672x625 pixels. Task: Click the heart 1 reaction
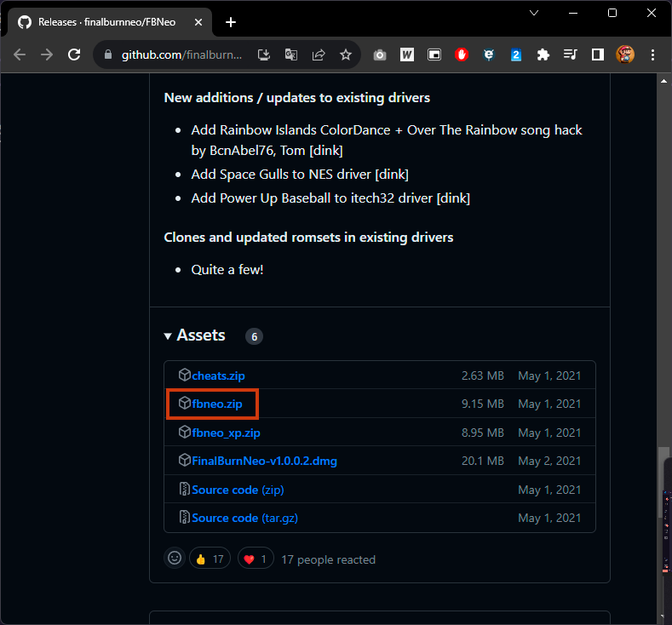pos(256,559)
